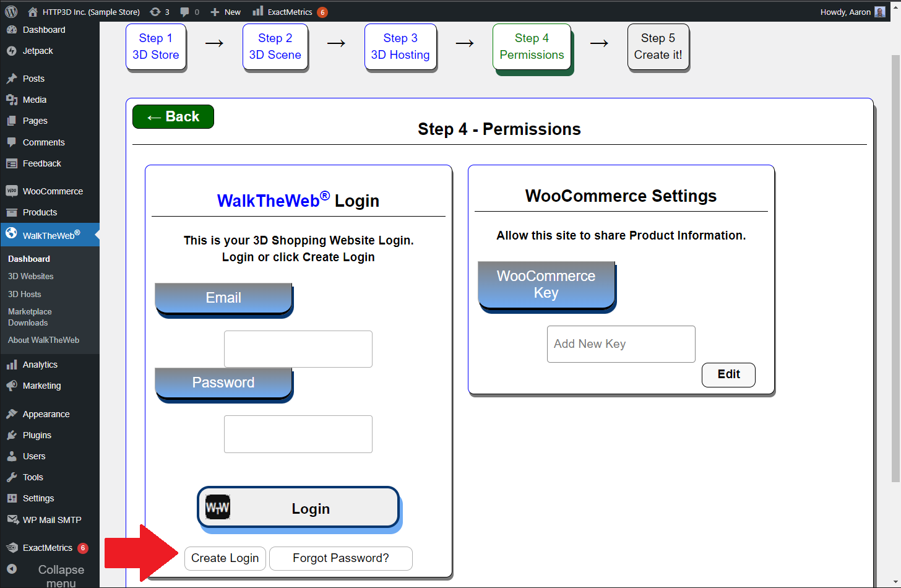The width and height of the screenshot is (901, 588).
Task: Click the Collapse menu arrow icon
Action: click(x=11, y=569)
